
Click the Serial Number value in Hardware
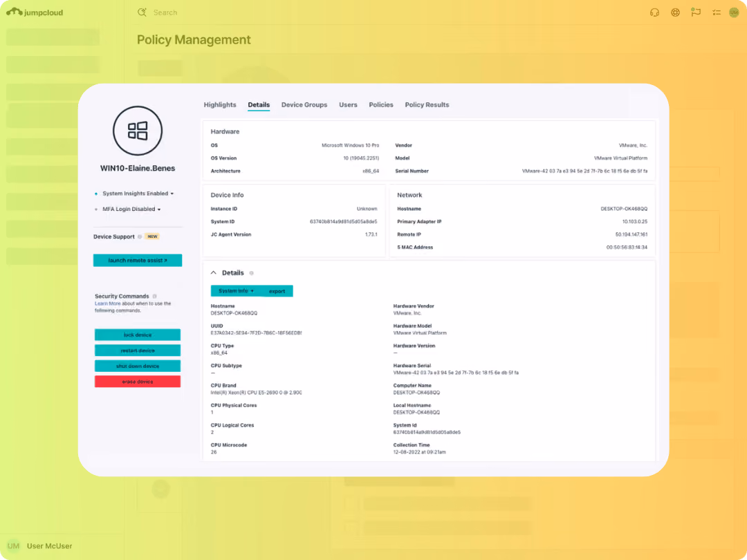coord(584,171)
